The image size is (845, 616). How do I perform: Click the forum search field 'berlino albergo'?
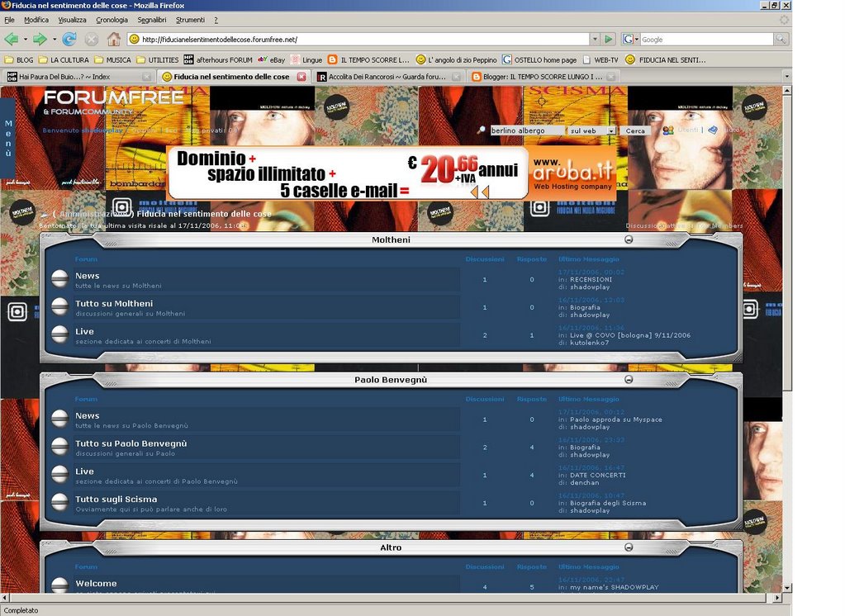click(x=527, y=130)
